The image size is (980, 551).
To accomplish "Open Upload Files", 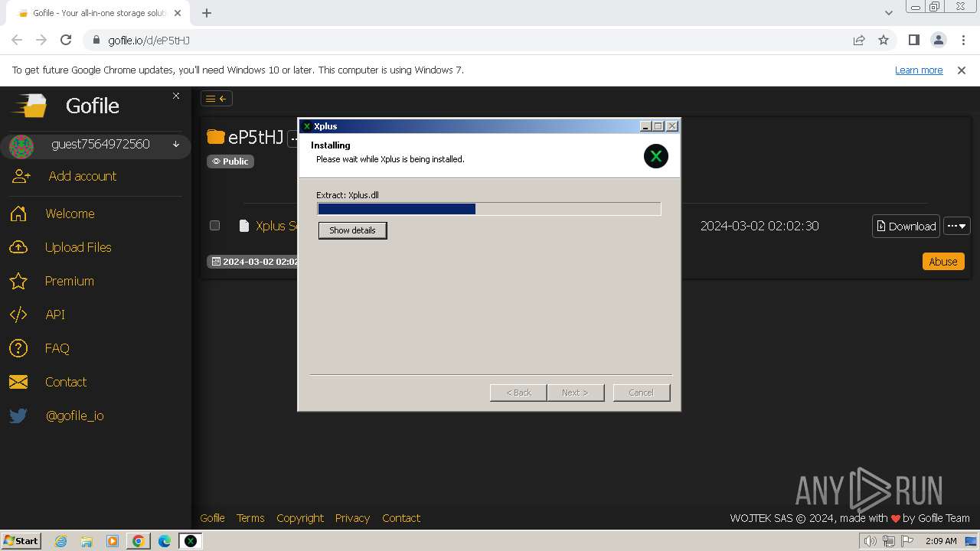I will click(78, 247).
